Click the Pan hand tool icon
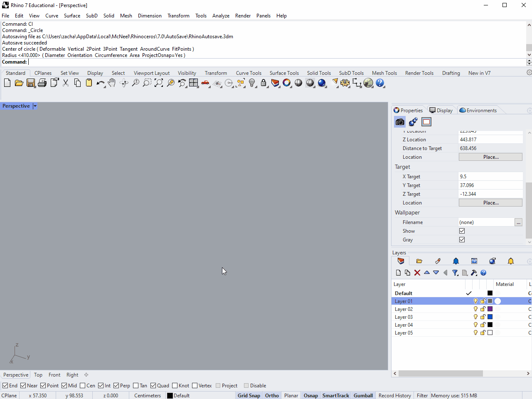Viewport: 532px width, 399px height. [x=111, y=83]
